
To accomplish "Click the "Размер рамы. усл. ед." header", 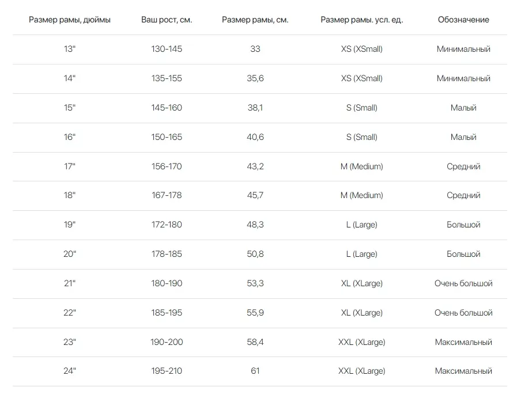I will tap(362, 20).
